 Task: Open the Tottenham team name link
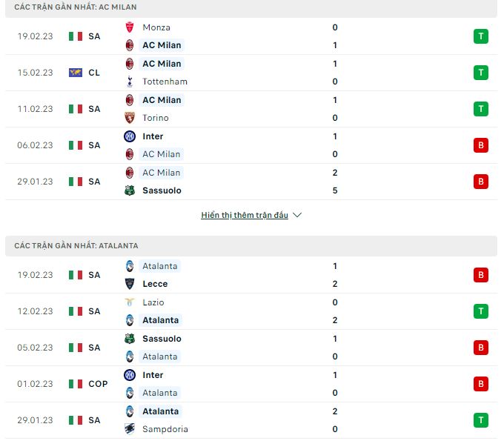(165, 82)
